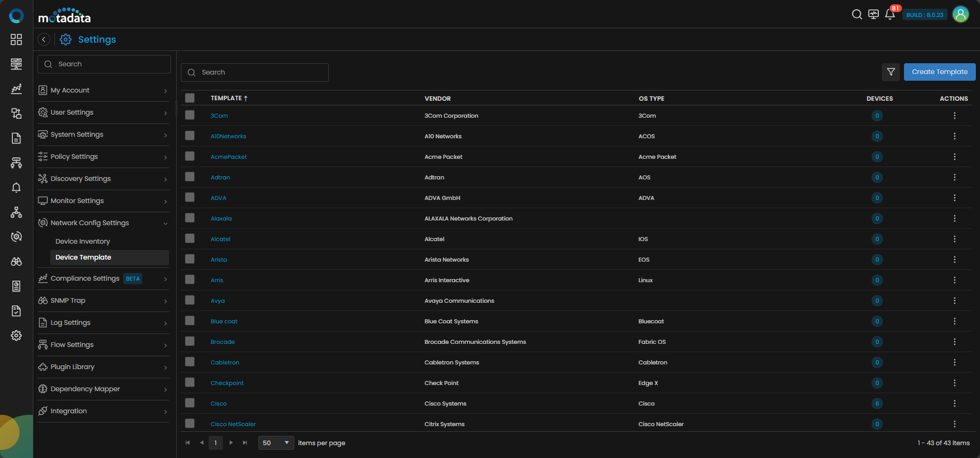Check the Blue coat row checkbox
Image resolution: width=980 pixels, height=458 pixels.
pyautogui.click(x=190, y=321)
